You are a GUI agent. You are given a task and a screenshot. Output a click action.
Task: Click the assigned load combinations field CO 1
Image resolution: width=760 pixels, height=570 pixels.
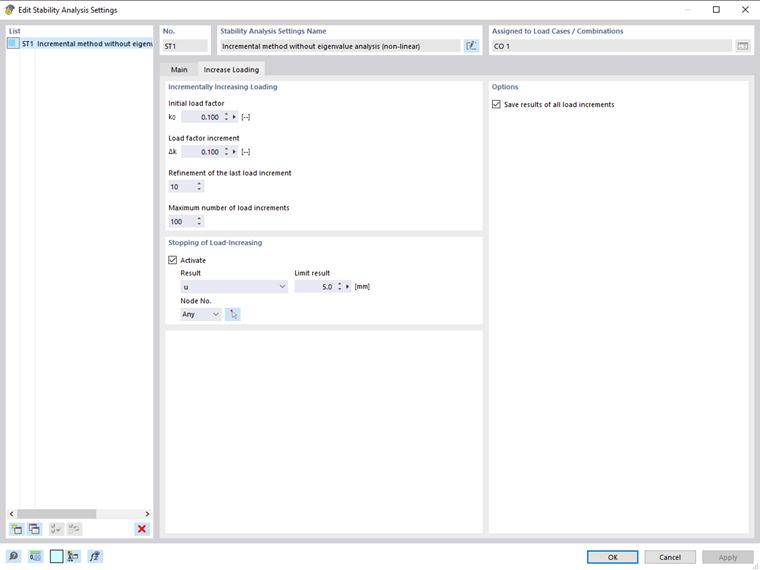click(x=611, y=46)
